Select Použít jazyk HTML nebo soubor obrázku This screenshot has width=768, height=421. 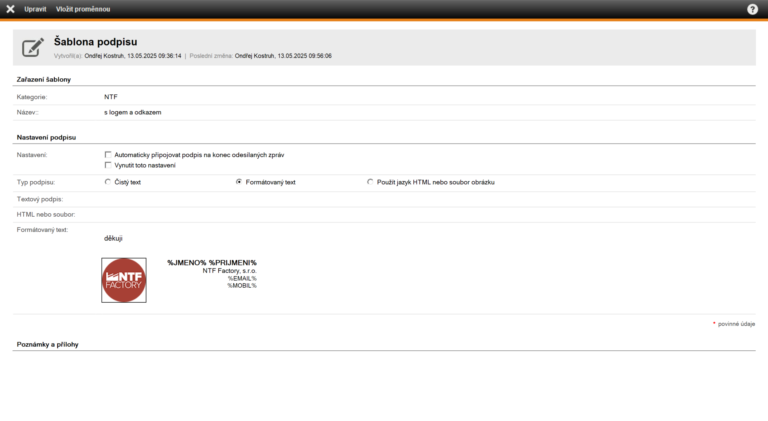(x=370, y=182)
